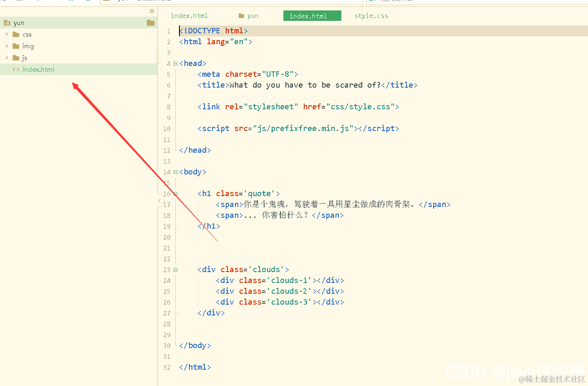Collapse the head block at line 4
Screen dimensions: 588x386
175,64
